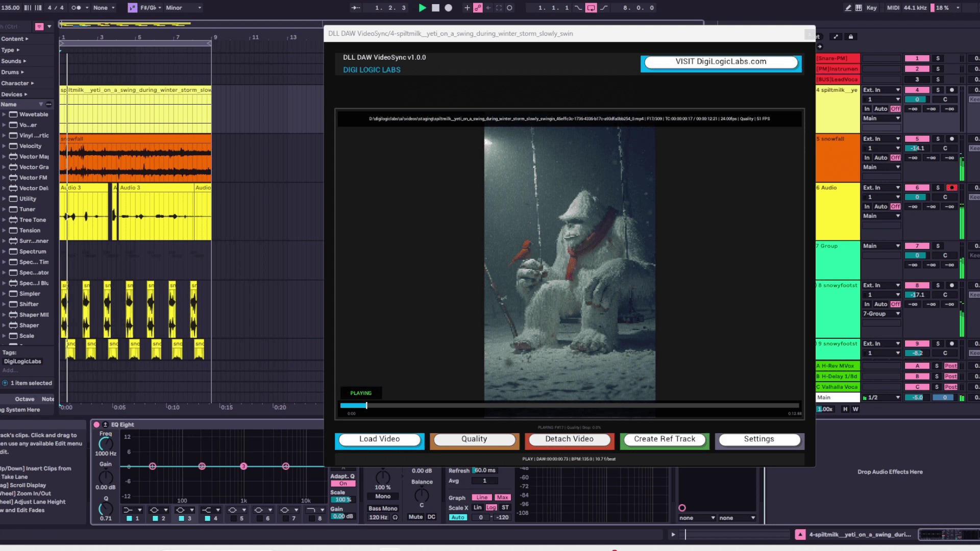The image size is (980, 551).
Task: Start playback with the green Play button
Action: [x=422, y=8]
